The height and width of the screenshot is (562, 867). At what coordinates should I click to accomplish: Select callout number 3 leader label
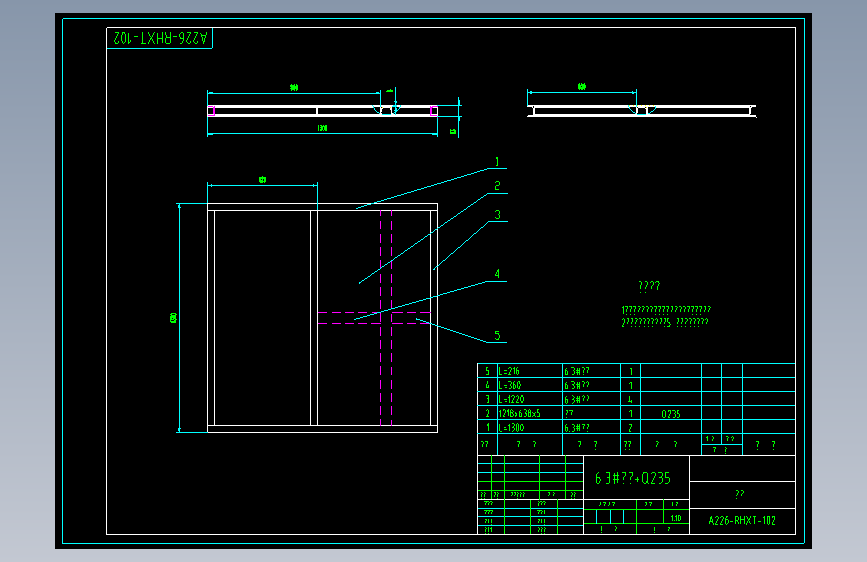coord(498,215)
